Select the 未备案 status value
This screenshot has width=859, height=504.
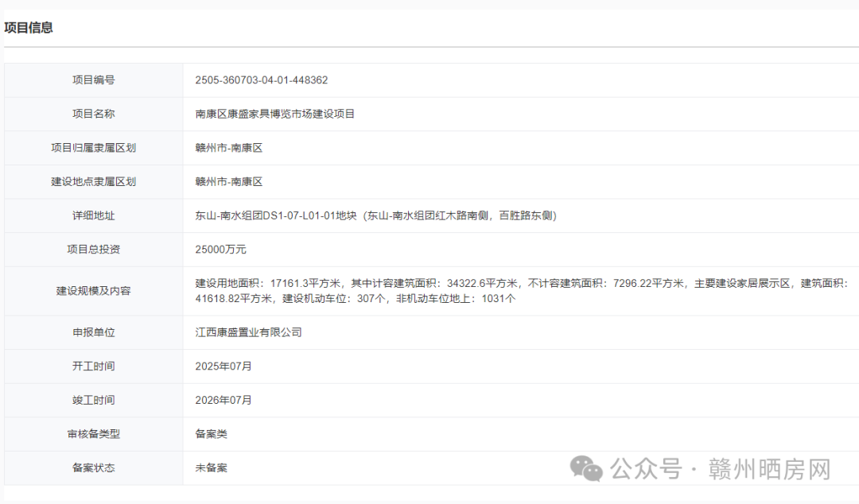pos(212,468)
